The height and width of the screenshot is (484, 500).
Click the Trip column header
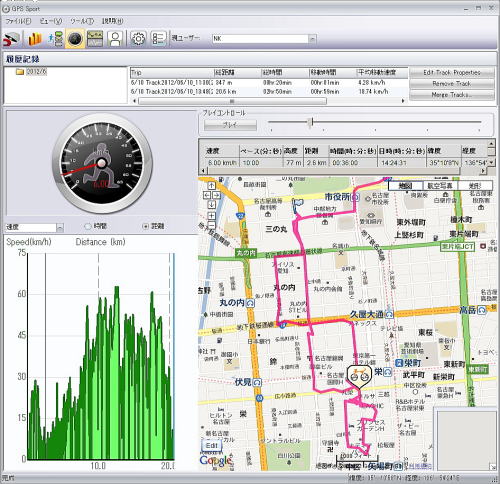[171, 72]
